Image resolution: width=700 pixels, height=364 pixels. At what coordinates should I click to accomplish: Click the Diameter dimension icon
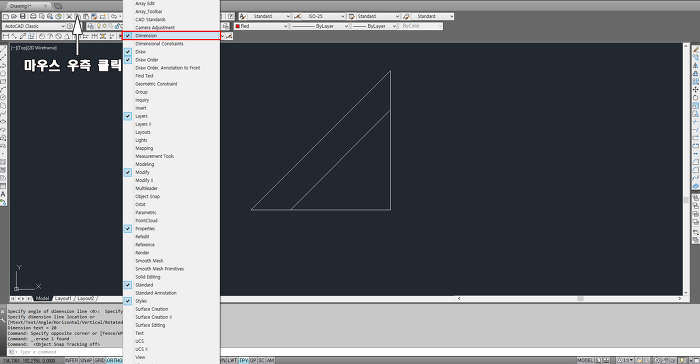[58, 36]
